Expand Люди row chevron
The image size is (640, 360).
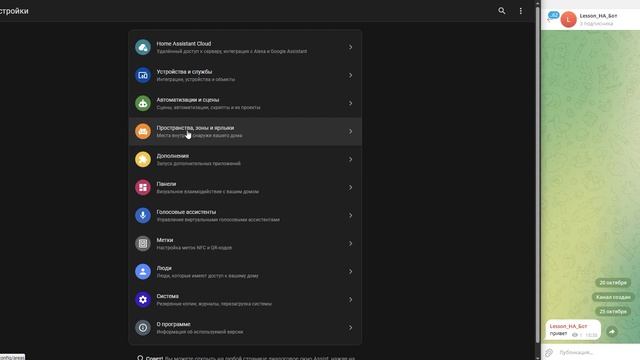point(350,272)
